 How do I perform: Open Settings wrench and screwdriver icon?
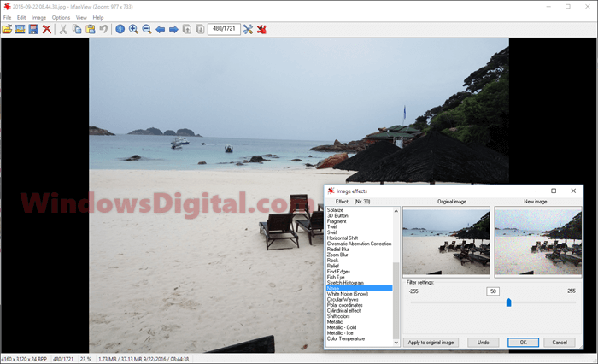point(248,29)
